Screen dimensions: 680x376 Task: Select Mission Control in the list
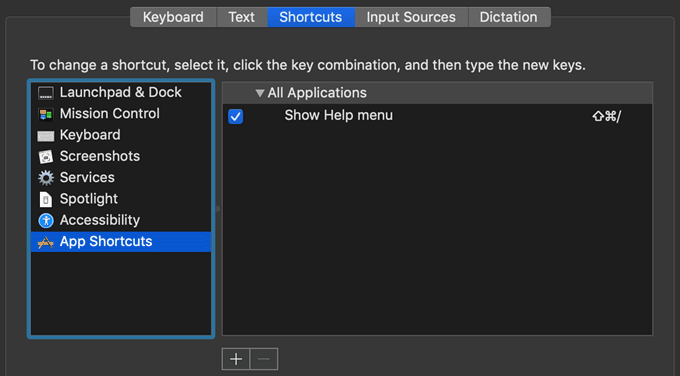(121, 114)
